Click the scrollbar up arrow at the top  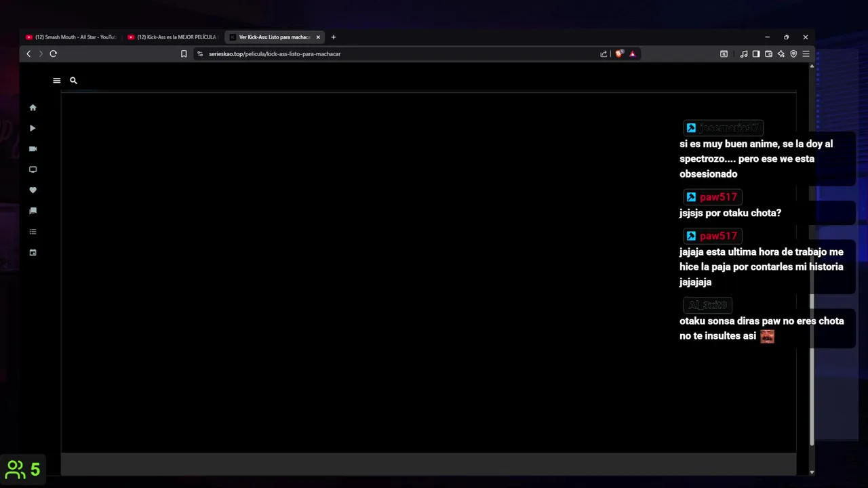(812, 66)
